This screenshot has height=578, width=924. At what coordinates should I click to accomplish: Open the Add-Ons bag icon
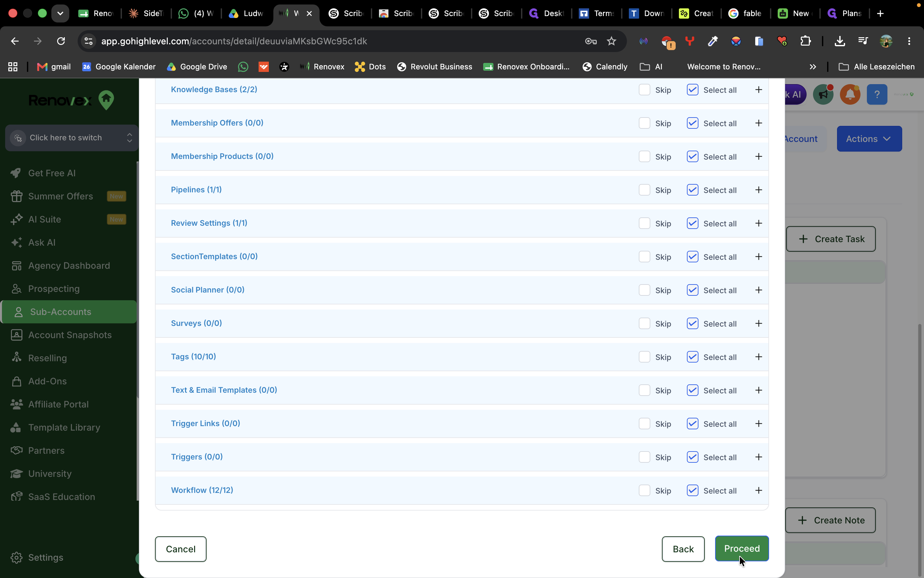[16, 381]
